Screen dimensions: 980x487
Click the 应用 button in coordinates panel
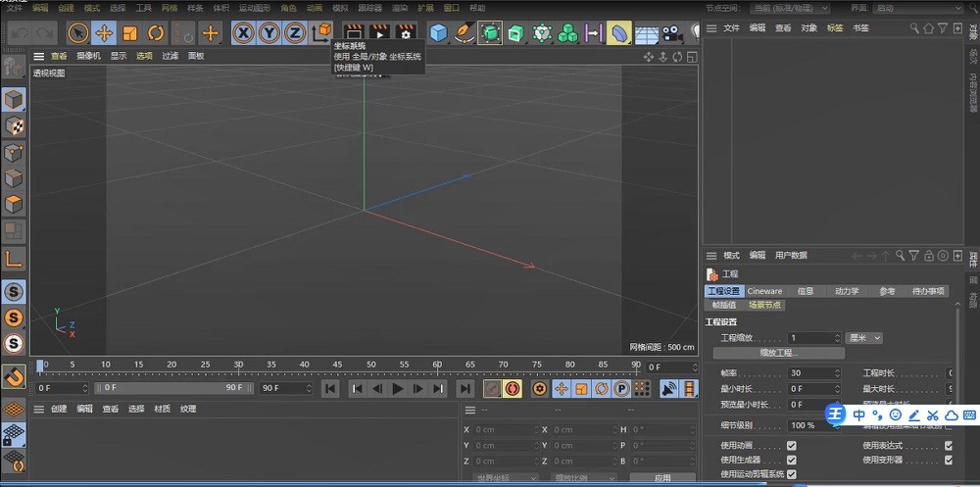pyautogui.click(x=662, y=479)
